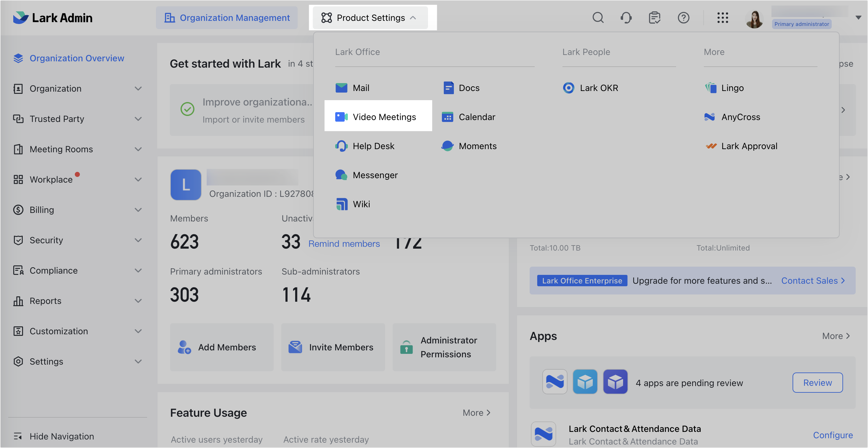Switch to Organization Management tab
868x448 pixels.
coord(226,18)
